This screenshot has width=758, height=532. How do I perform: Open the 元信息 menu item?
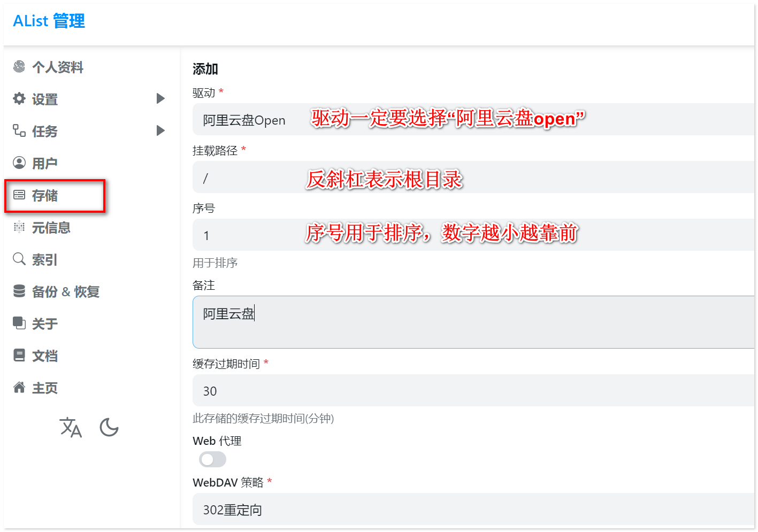(51, 228)
